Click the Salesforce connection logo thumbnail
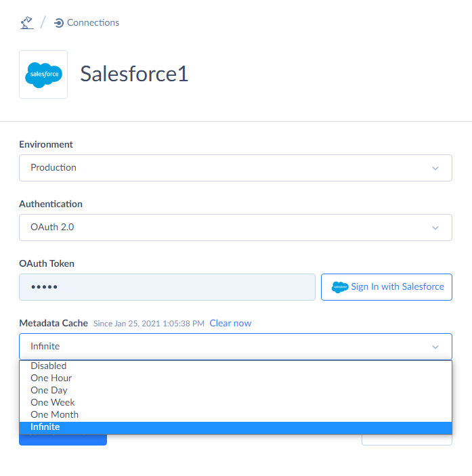Screen dimensions: 472x476 click(43, 74)
